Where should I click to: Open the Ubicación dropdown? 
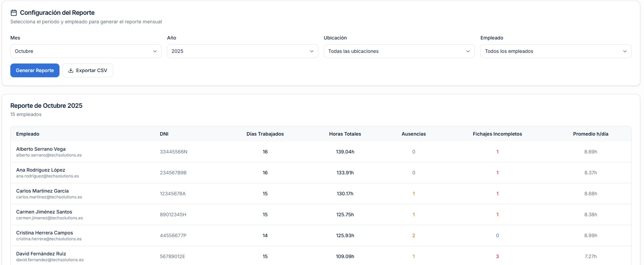click(x=399, y=51)
